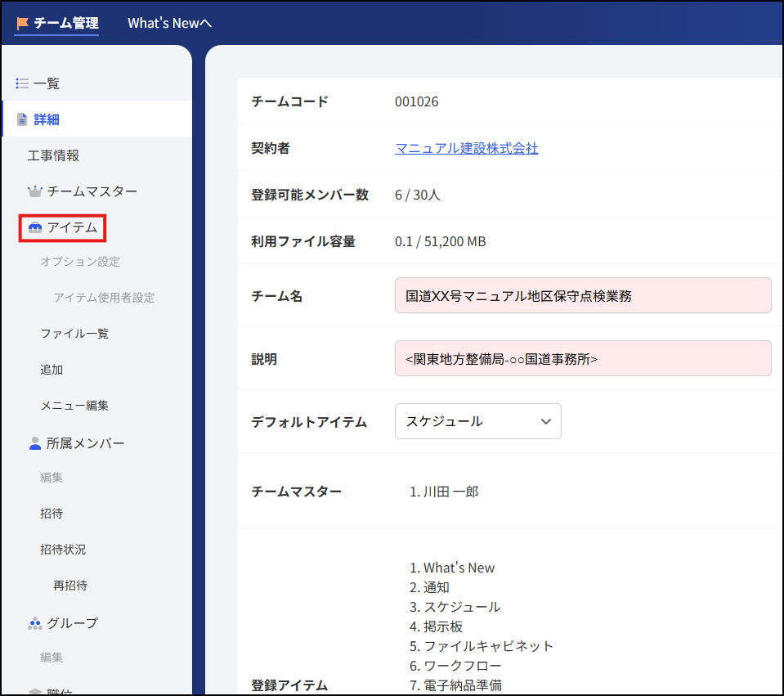Click the 説明 input field
Image resolution: width=784 pixels, height=696 pixels.
(x=583, y=359)
